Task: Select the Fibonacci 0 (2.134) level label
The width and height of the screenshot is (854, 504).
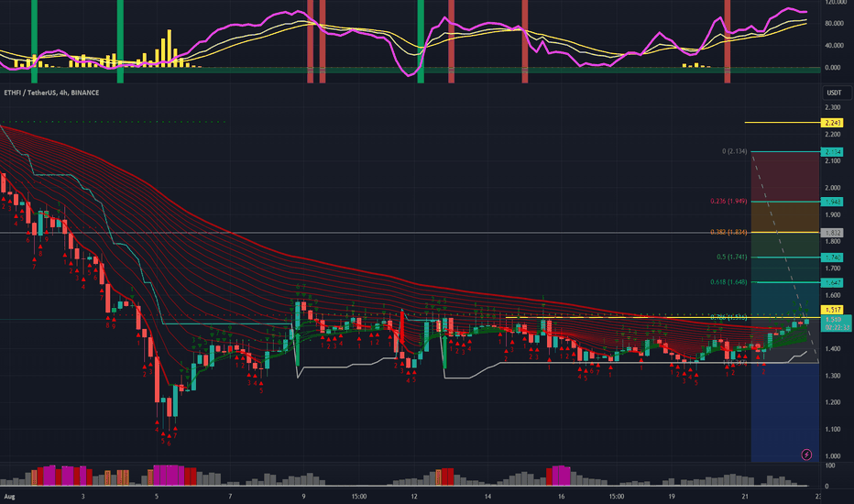Action: coord(734,151)
